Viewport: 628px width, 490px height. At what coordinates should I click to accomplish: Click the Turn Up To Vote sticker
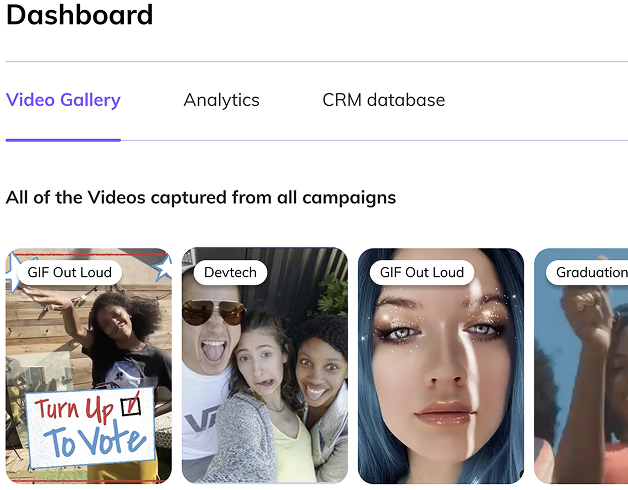click(91, 427)
